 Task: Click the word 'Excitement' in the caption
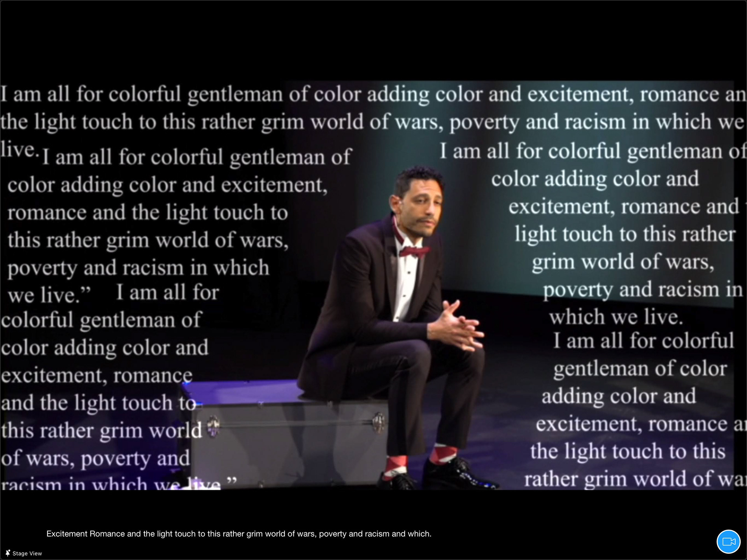(x=67, y=534)
